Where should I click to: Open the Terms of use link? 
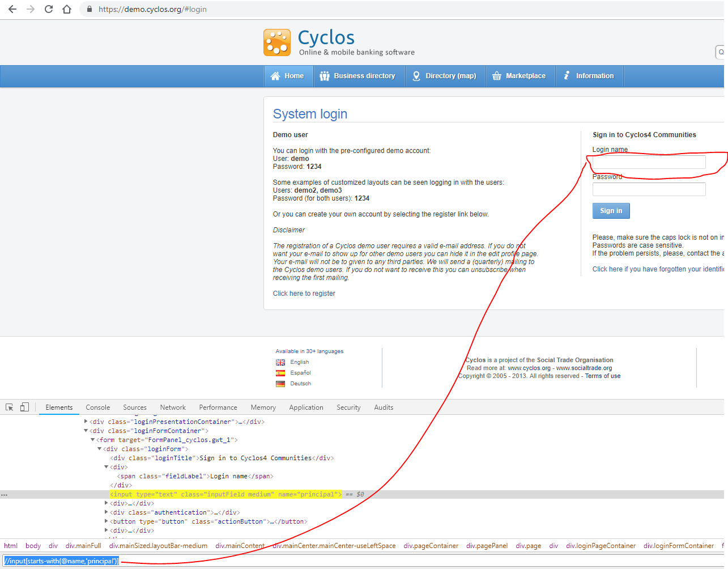coord(602,376)
